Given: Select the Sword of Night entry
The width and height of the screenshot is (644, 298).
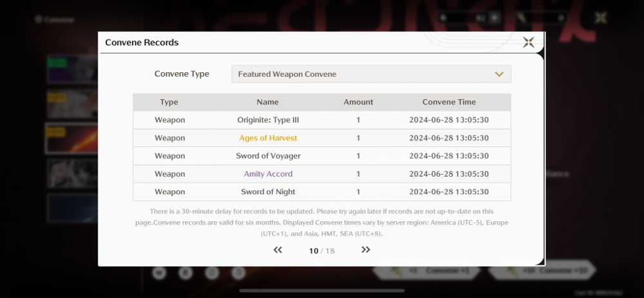Looking at the screenshot, I should 268,192.
